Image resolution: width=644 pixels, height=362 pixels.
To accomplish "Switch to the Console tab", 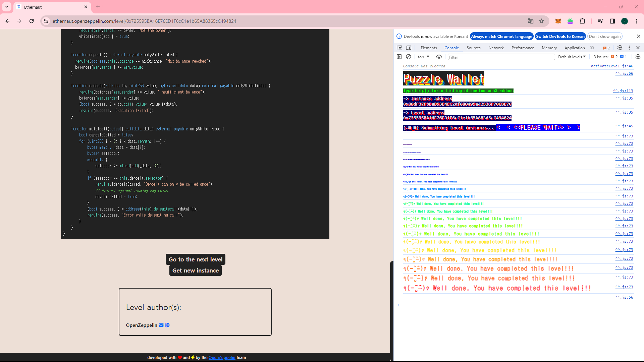I will pyautogui.click(x=451, y=48).
